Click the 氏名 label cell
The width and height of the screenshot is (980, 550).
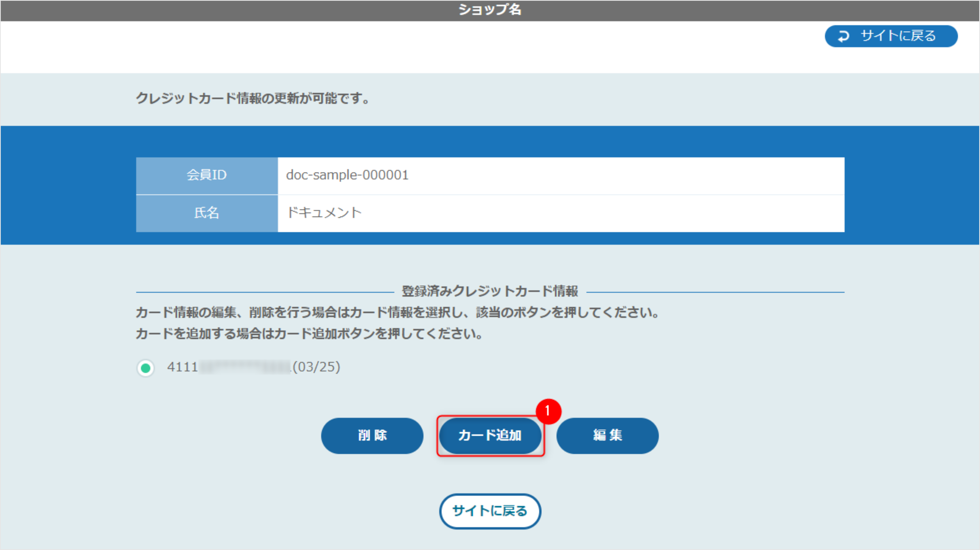pos(207,213)
